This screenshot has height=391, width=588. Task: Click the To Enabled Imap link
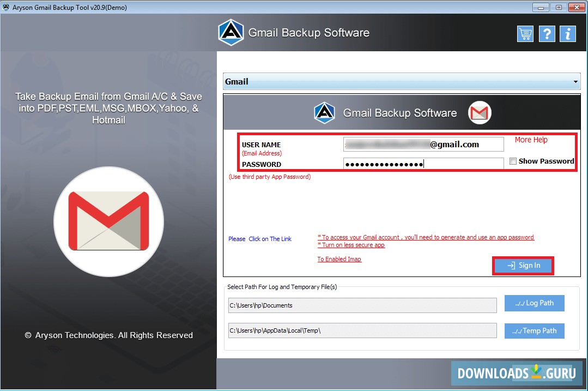(x=339, y=259)
